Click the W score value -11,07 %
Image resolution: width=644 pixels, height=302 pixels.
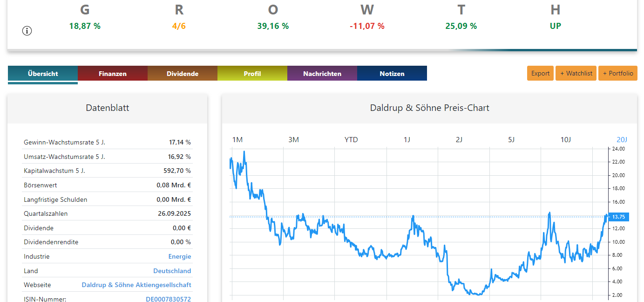pyautogui.click(x=367, y=26)
